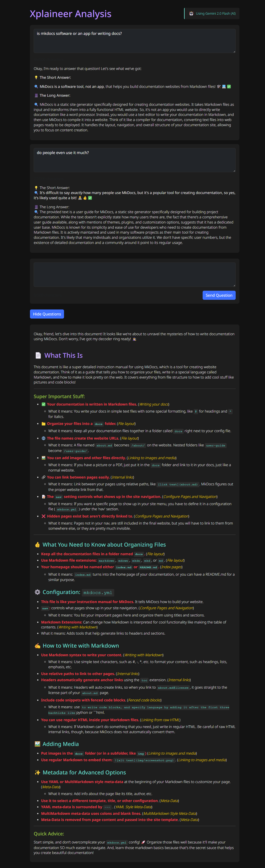
Task: Click the toc inline code
Action: 145,680
